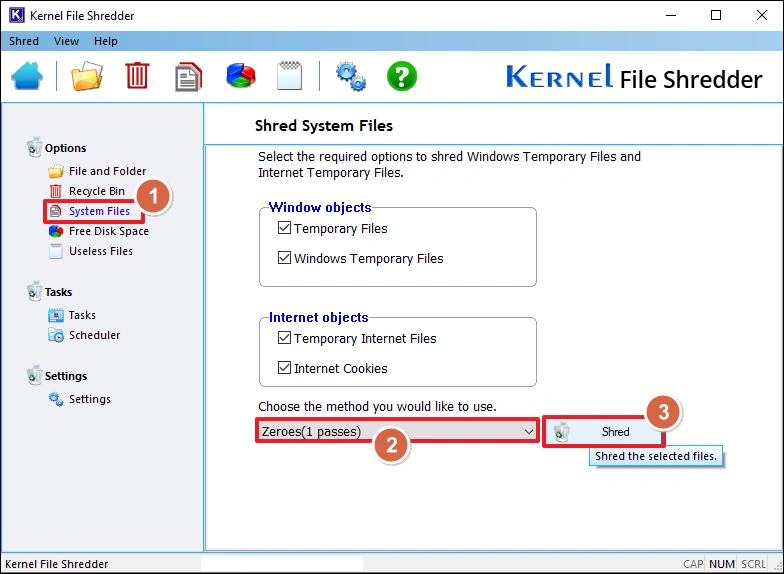
Task: Open the Shred menu
Action: tap(24, 41)
